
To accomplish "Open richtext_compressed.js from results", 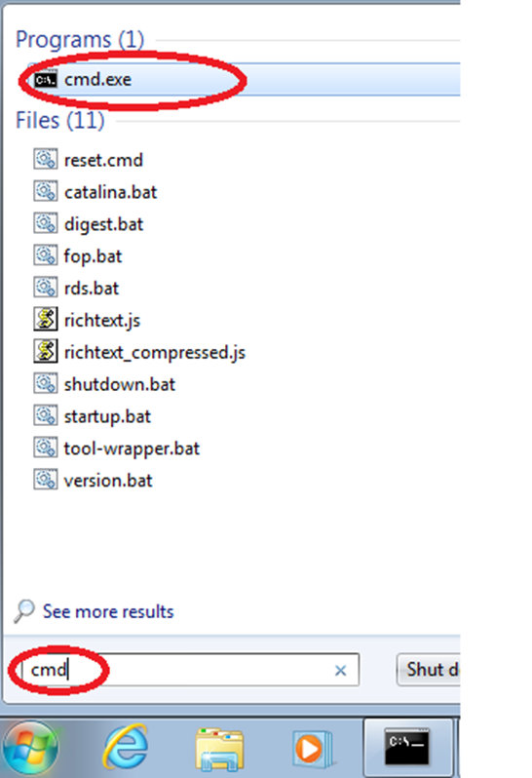I will pyautogui.click(x=155, y=353).
